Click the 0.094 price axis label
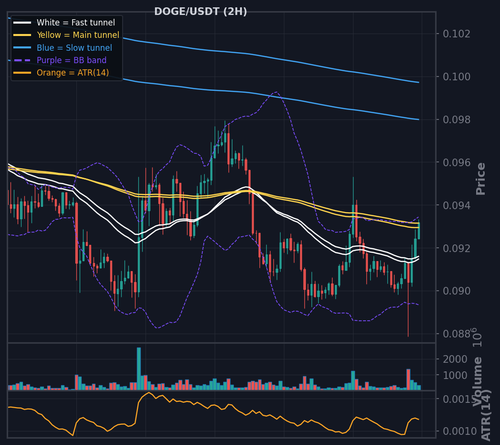The width and height of the screenshot is (500, 445). tap(456, 205)
